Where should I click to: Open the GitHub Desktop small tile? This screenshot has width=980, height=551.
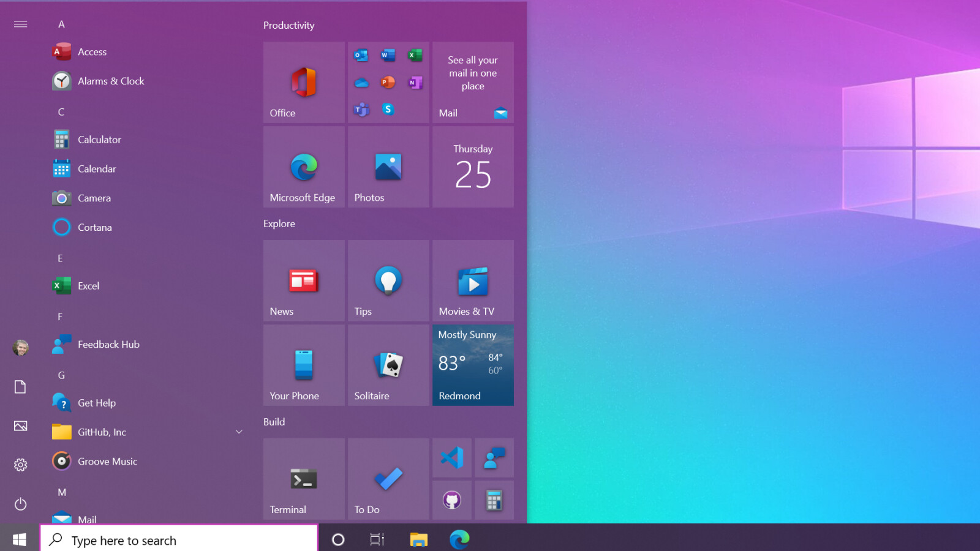click(x=452, y=500)
